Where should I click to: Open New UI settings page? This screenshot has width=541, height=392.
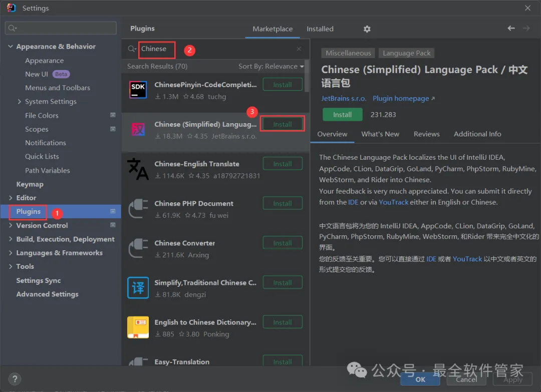(x=36, y=74)
